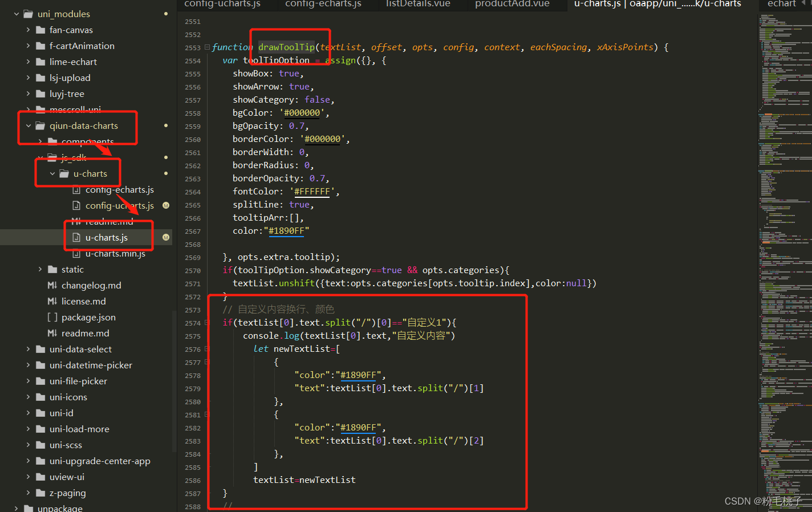Click the static folder icon
Screen dimensions: 812x512
point(52,269)
